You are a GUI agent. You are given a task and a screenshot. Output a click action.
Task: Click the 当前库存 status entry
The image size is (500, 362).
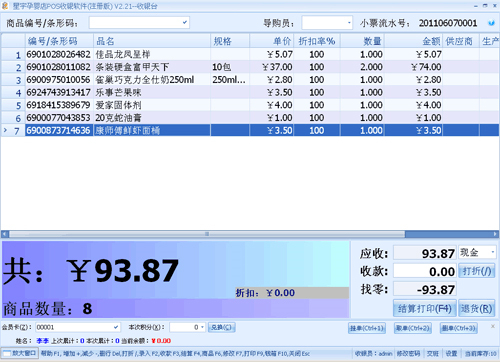point(480,353)
